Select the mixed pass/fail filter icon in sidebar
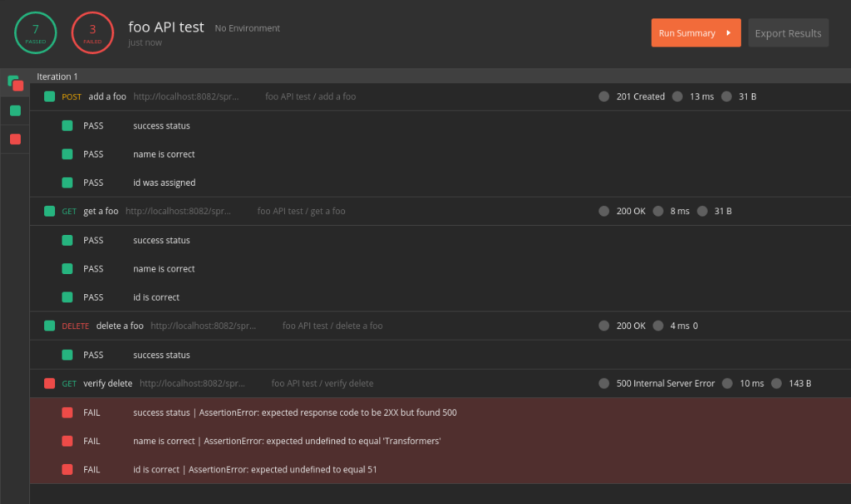This screenshot has height=504, width=851. [15, 83]
